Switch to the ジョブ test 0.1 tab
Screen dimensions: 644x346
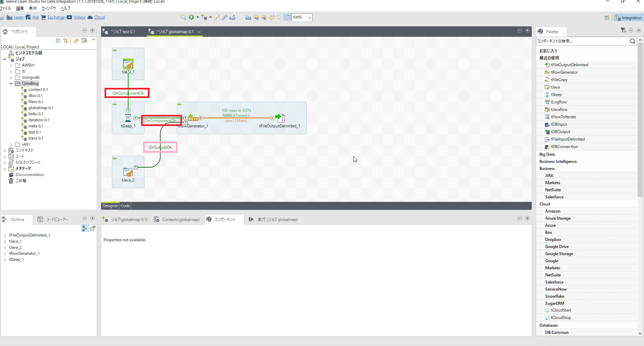coord(123,32)
